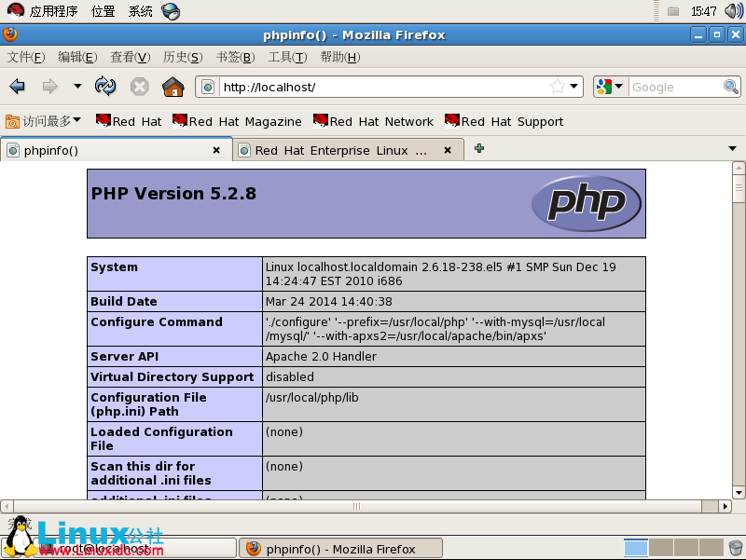The height and width of the screenshot is (560, 746).
Task: Expand the URL bar history dropdown
Action: pyautogui.click(x=574, y=87)
